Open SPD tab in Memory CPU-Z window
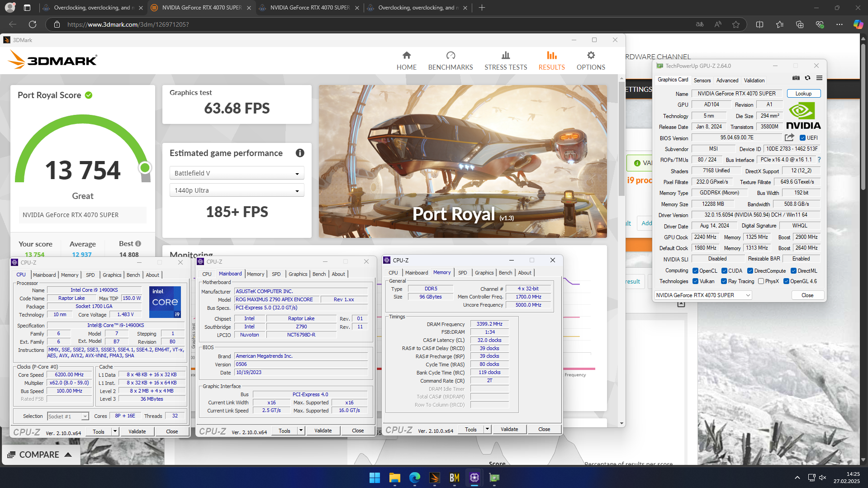This screenshot has width=868, height=488. click(462, 273)
